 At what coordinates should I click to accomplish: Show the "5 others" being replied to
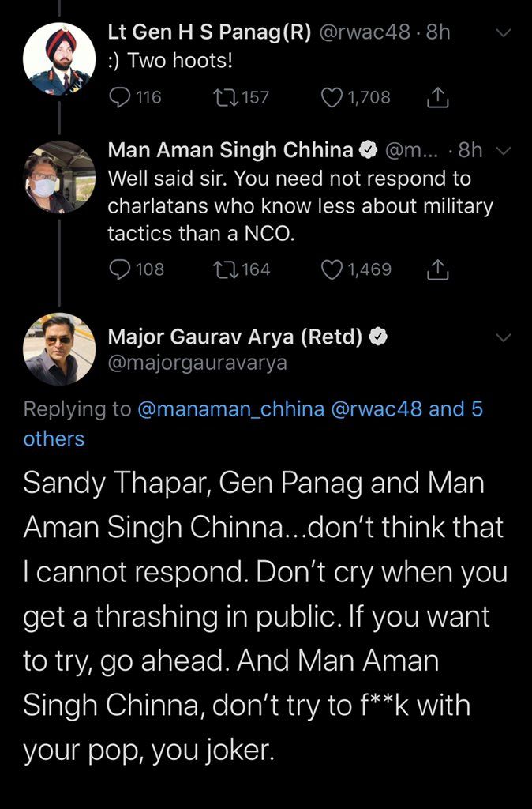54,438
